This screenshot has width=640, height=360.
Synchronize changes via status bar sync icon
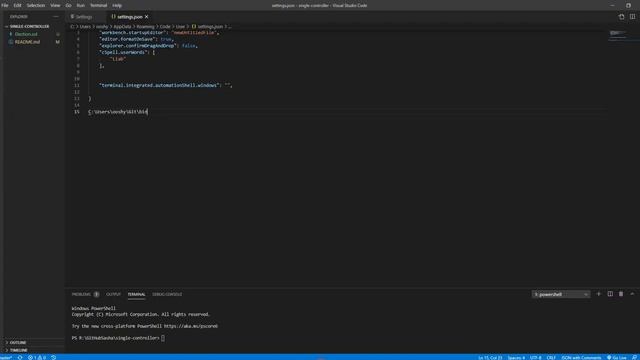pos(20,357)
